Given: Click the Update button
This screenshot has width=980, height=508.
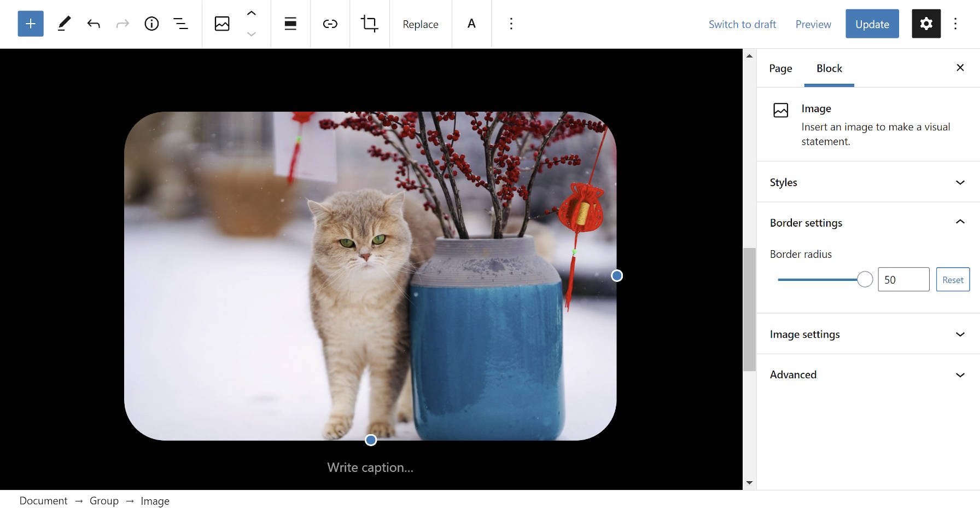Looking at the screenshot, I should [872, 24].
